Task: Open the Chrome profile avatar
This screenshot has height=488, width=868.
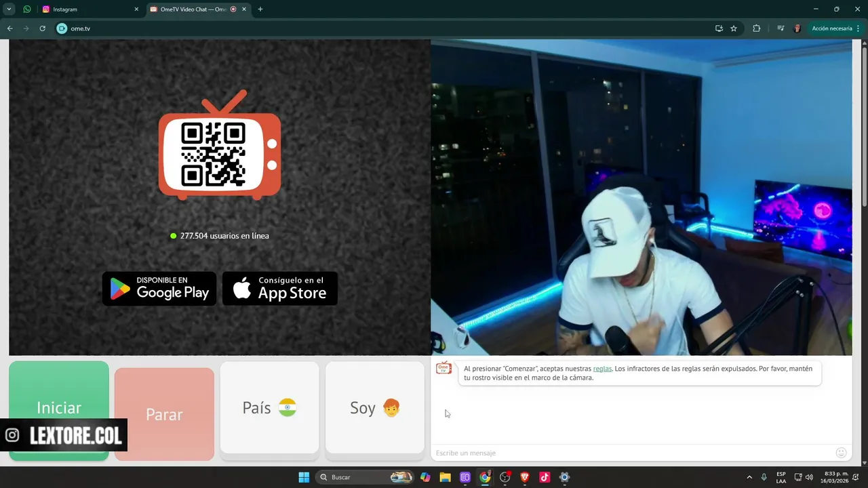Action: coord(797,28)
